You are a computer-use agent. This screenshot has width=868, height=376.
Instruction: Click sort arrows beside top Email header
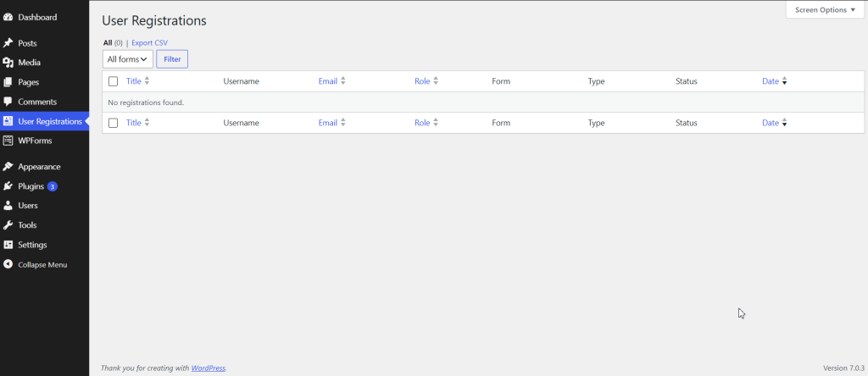[343, 81]
